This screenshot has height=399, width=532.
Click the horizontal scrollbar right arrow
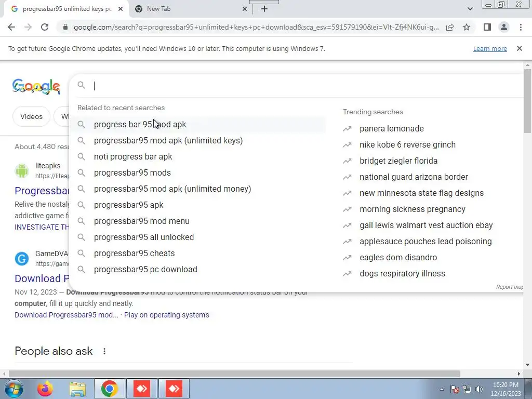tap(519, 374)
